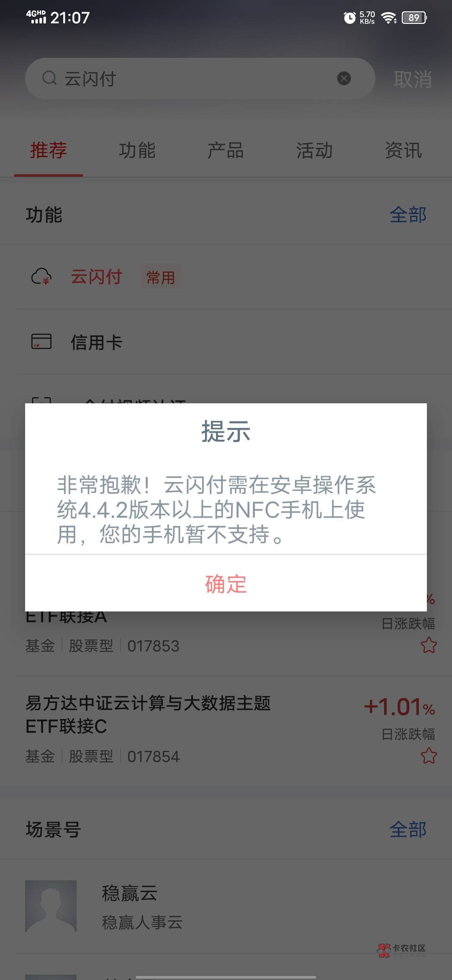Open the 活动 tab
This screenshot has width=452, height=980.
[x=315, y=150]
